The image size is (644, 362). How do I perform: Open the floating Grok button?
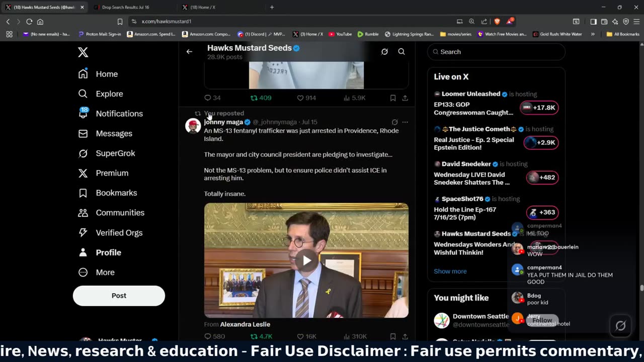point(620,326)
